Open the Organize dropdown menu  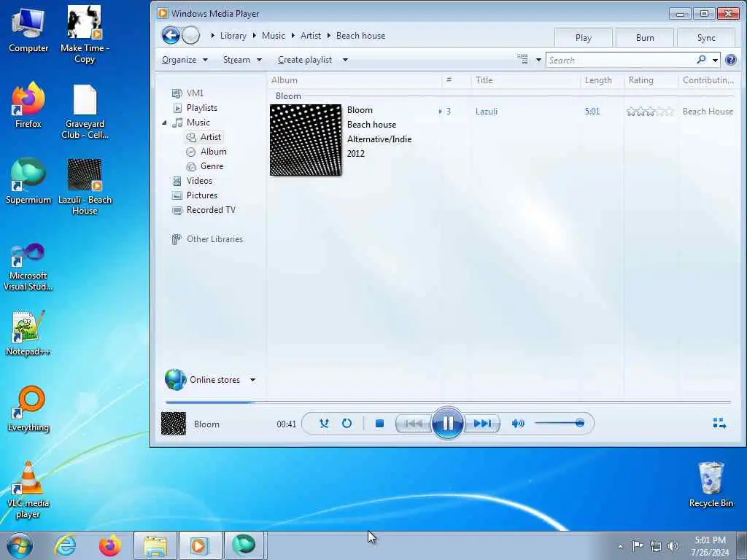[x=185, y=60]
